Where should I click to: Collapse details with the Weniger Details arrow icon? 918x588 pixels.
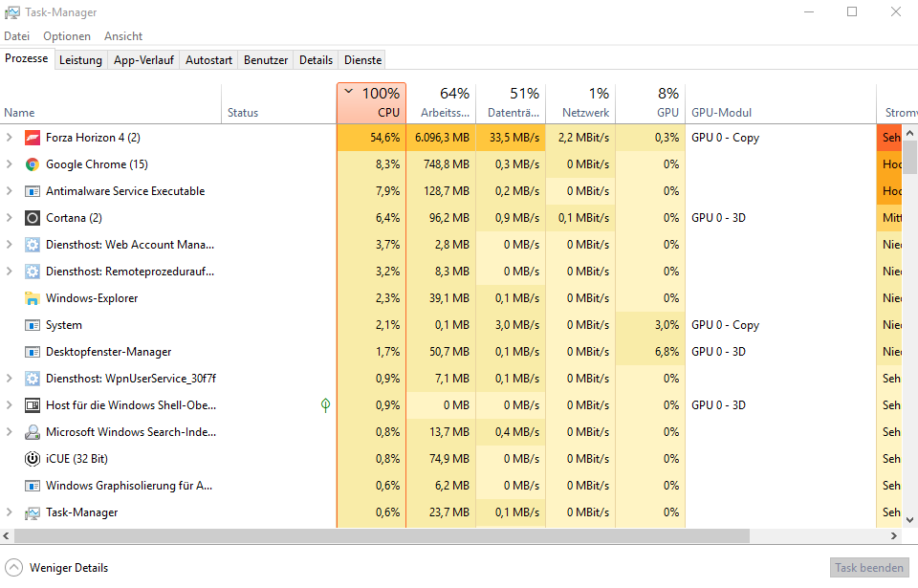tap(13, 568)
